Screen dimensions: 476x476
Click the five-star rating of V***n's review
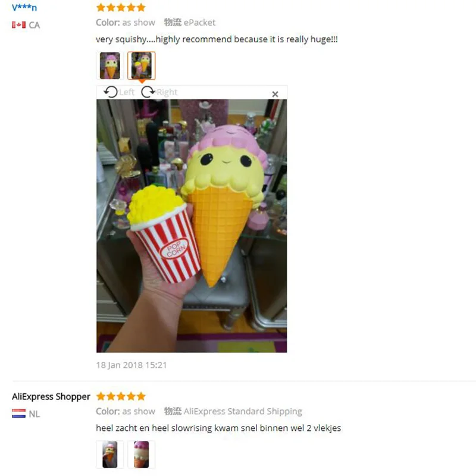click(121, 7)
